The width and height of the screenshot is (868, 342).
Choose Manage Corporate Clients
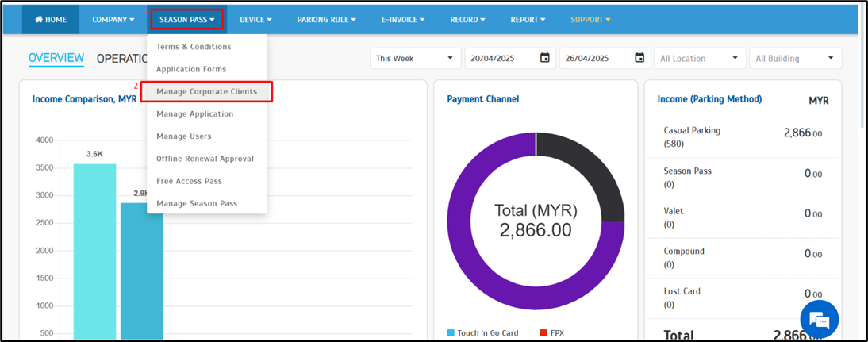point(207,91)
